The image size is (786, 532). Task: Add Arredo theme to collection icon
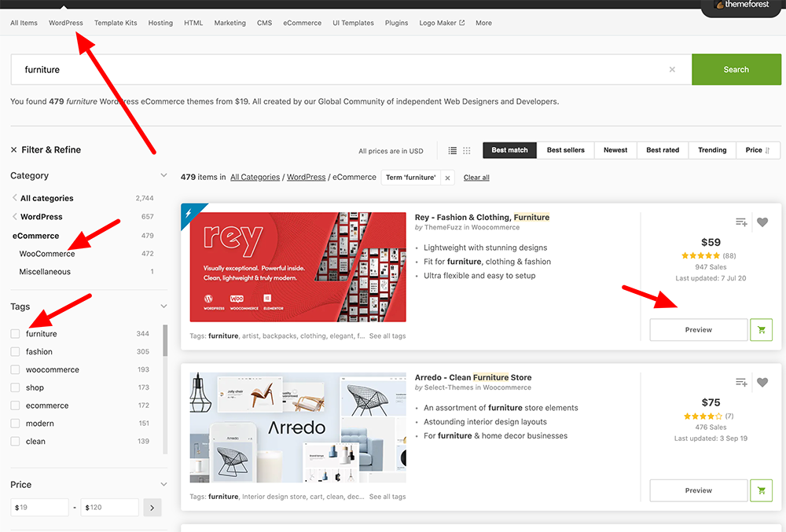[x=741, y=383]
